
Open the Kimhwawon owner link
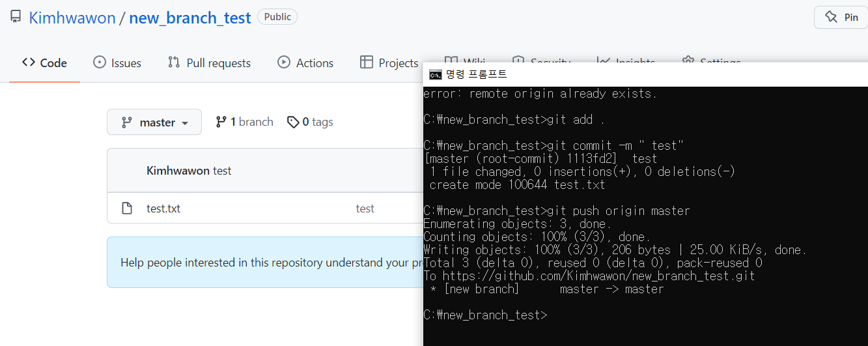72,18
